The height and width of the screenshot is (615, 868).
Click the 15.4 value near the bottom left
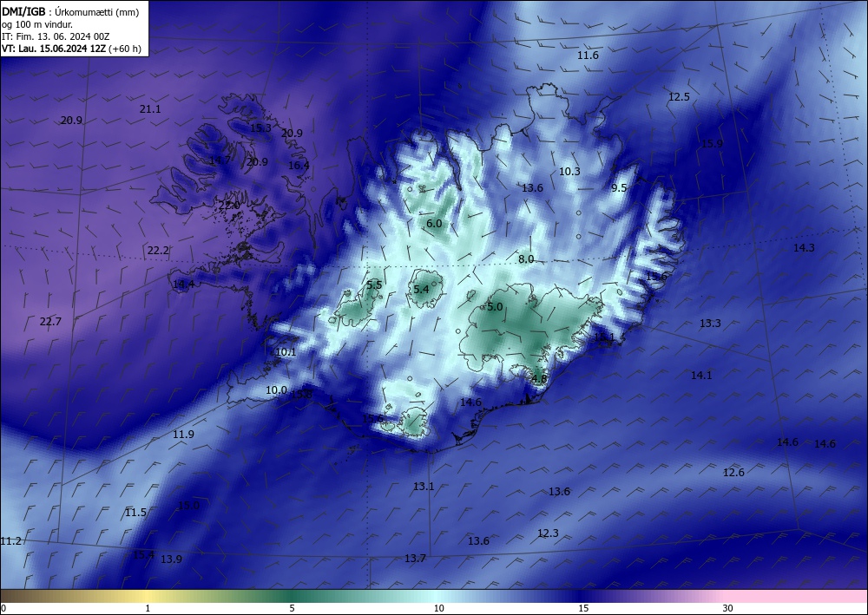(x=143, y=555)
